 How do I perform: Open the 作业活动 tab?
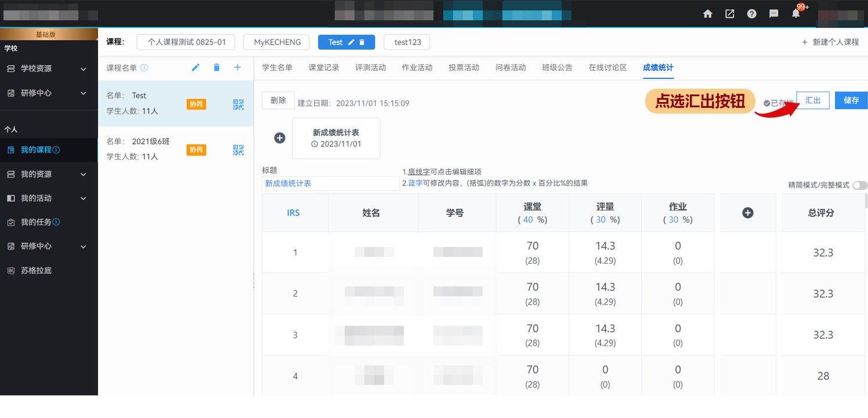(x=417, y=68)
